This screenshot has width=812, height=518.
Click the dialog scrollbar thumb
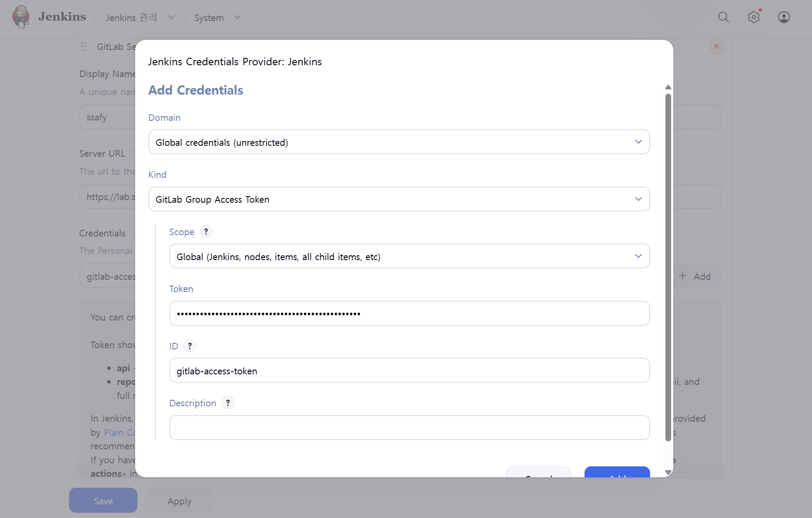pyautogui.click(x=668, y=267)
